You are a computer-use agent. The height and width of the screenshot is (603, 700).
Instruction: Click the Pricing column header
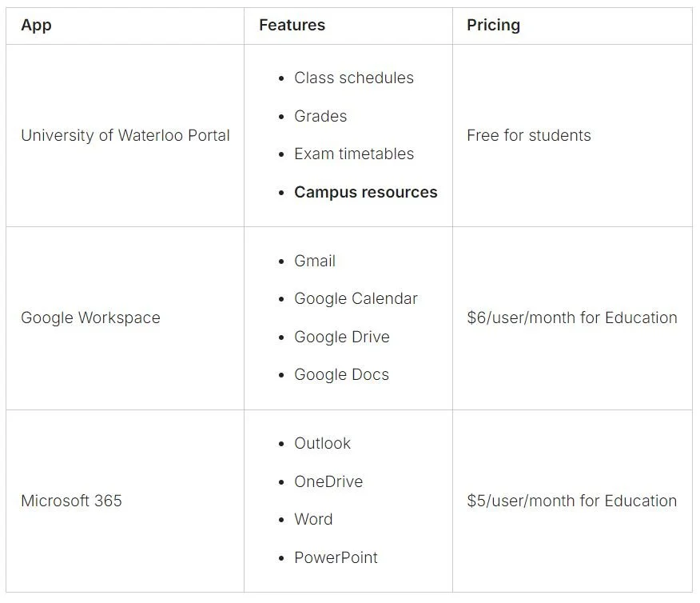tap(493, 25)
